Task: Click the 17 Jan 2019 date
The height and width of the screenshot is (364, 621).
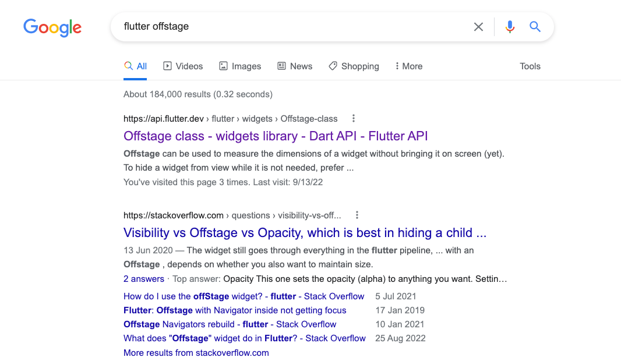Action: [400, 310]
